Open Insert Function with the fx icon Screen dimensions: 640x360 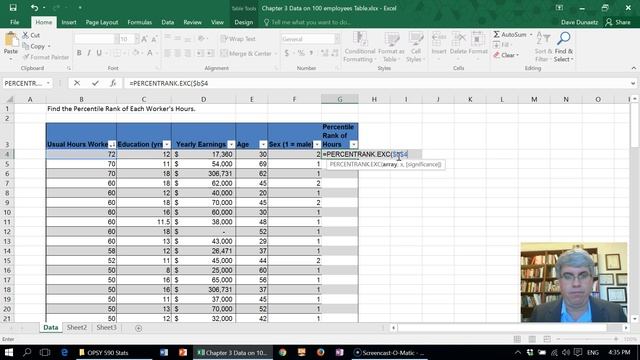(x=113, y=83)
